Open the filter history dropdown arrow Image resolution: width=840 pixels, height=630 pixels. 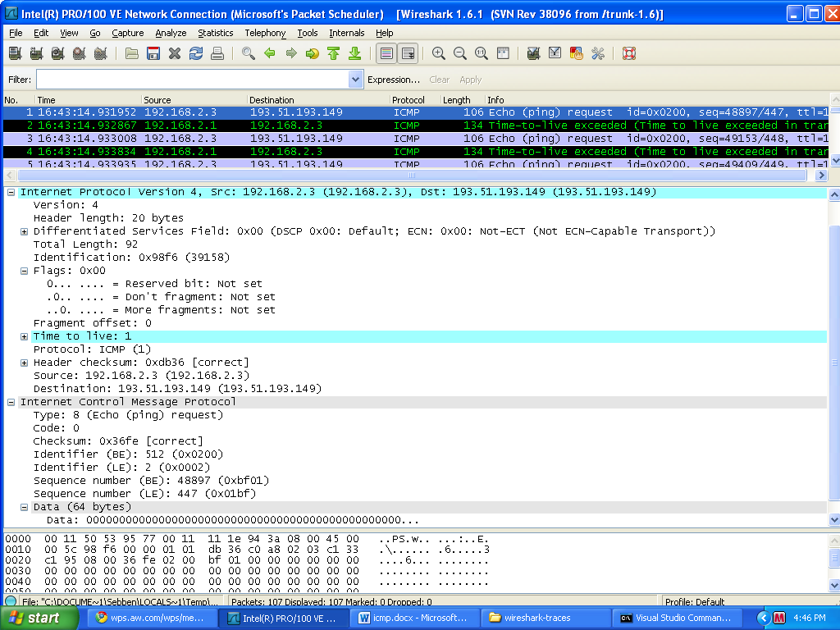[x=355, y=80]
